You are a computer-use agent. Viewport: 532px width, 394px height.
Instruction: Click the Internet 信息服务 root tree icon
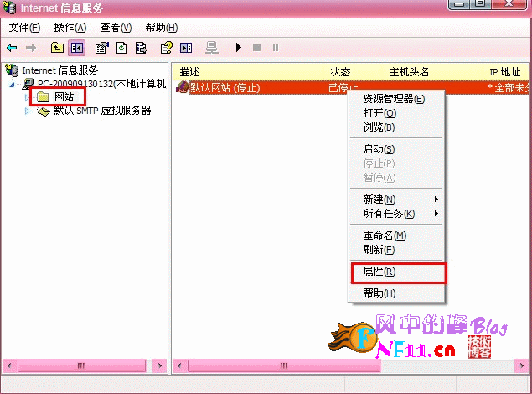tap(13, 70)
